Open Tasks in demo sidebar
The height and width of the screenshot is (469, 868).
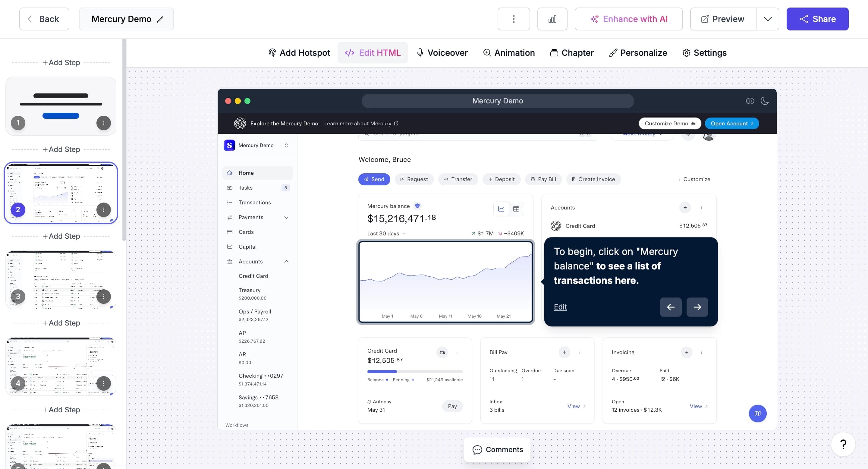258,188
